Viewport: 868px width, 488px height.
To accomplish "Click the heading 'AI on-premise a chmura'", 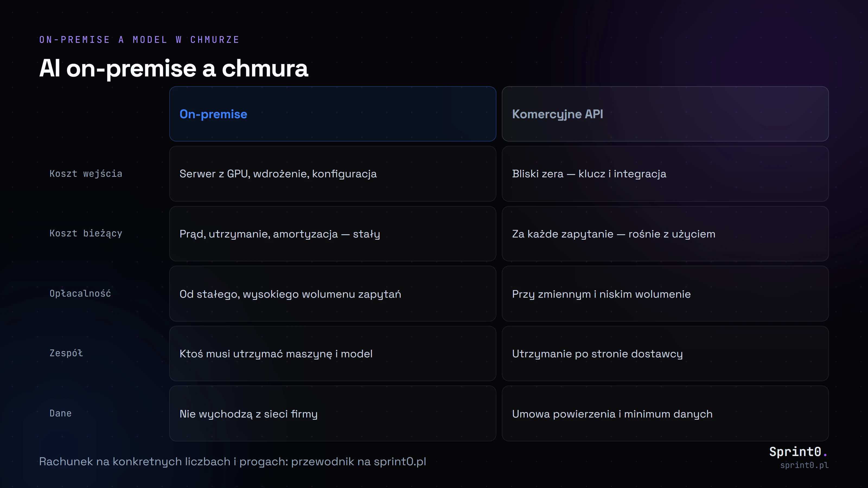I will [x=174, y=68].
